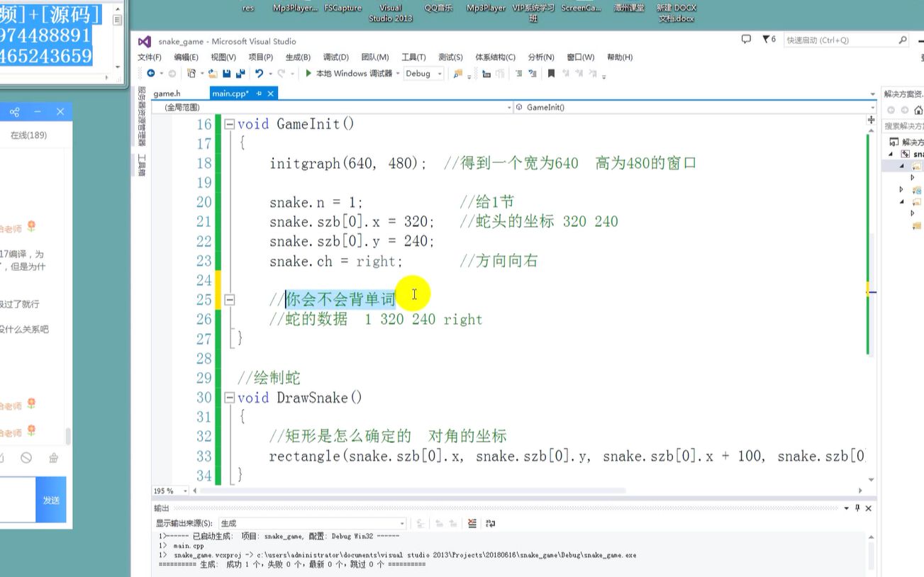Save main.cpp using the Save icon
Screen dimensions: 924x577
pyautogui.click(x=226, y=73)
